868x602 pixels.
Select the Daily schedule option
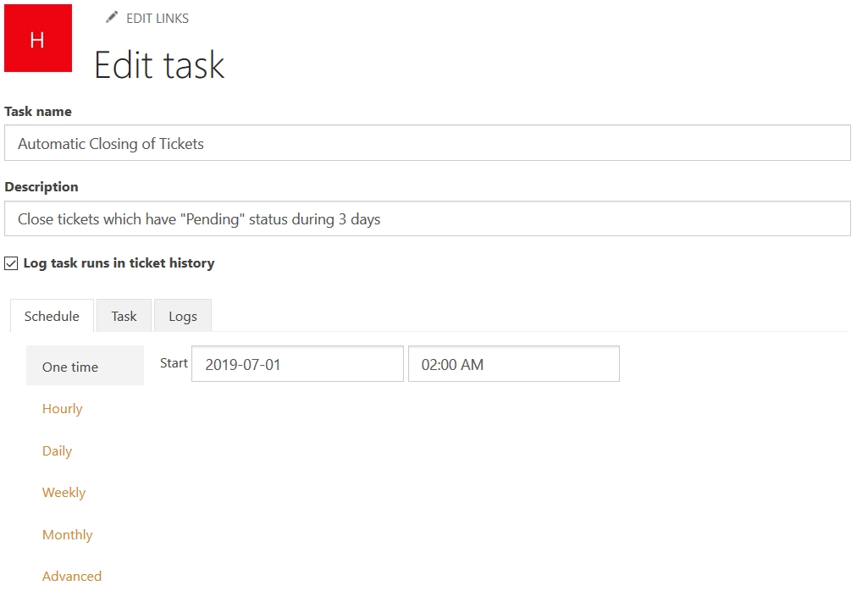[57, 451]
